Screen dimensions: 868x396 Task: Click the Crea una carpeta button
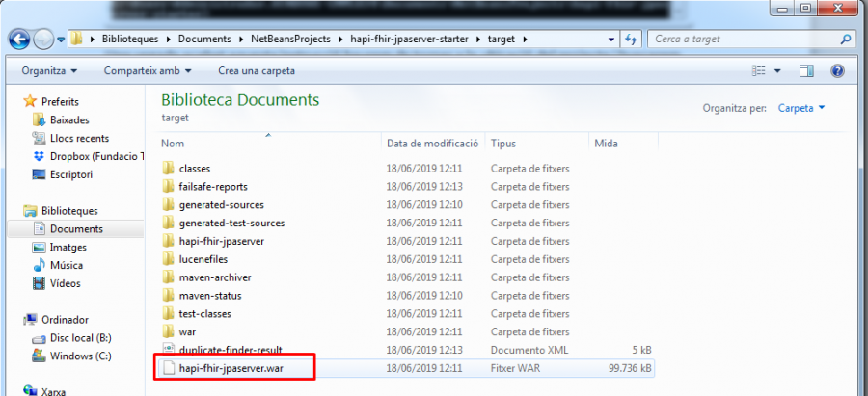pos(257,71)
